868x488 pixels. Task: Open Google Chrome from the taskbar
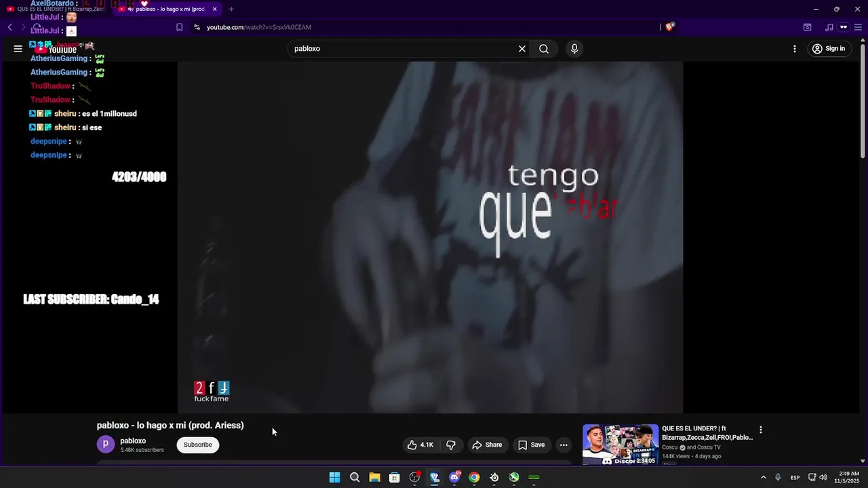[474, 477]
